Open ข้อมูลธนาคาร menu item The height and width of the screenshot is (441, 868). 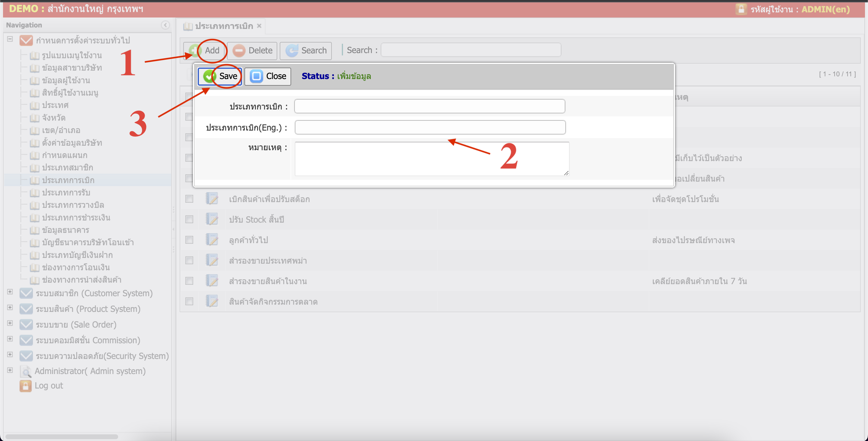[x=65, y=230]
